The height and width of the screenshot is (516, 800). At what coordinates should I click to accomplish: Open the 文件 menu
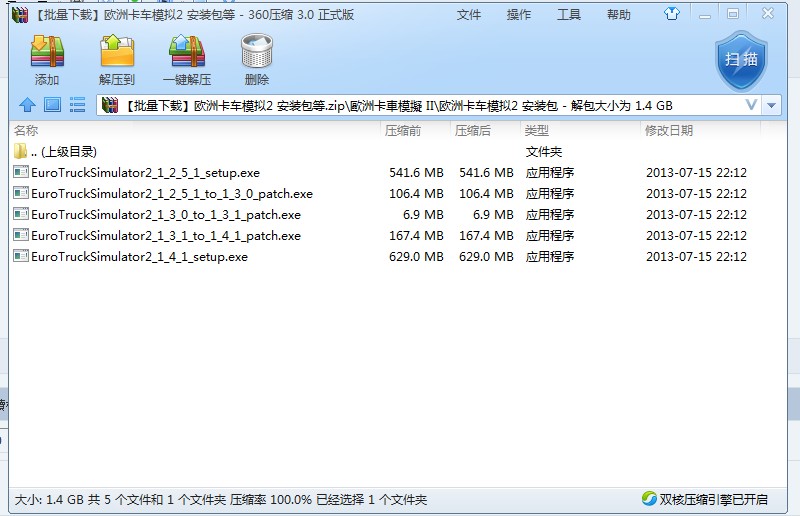click(469, 15)
